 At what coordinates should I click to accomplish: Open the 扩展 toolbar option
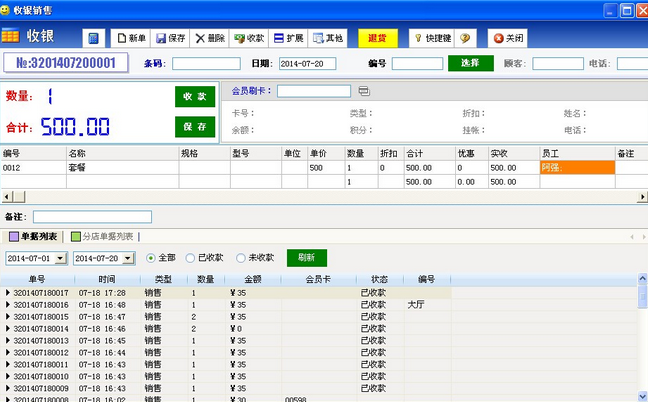(x=288, y=38)
